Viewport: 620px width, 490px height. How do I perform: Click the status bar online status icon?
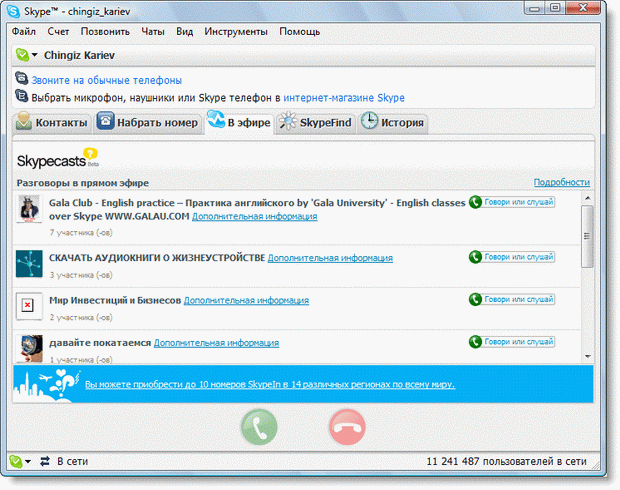point(16,461)
